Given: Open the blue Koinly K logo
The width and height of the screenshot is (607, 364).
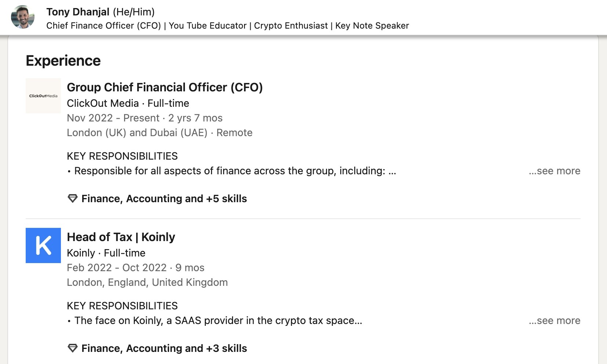Looking at the screenshot, I should tap(43, 245).
